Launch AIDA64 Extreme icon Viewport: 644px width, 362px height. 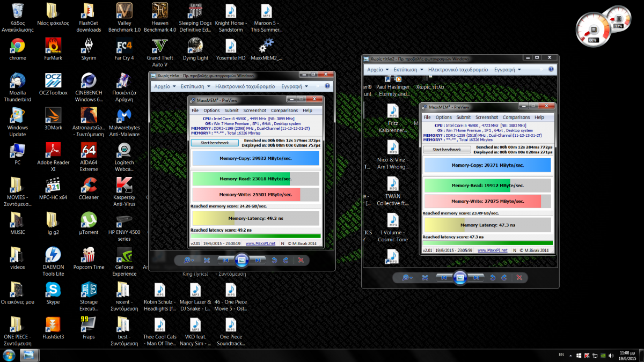tap(89, 157)
